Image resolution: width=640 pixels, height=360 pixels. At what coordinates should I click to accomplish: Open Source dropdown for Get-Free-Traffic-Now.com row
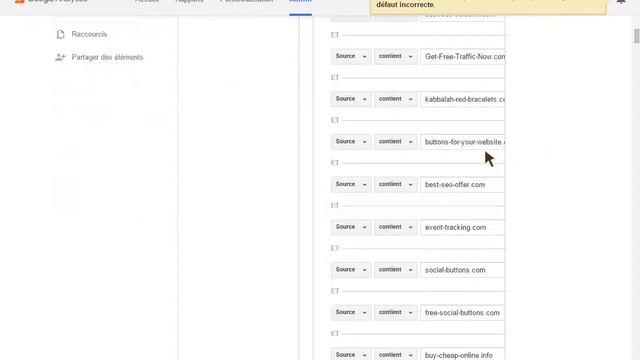pos(351,56)
